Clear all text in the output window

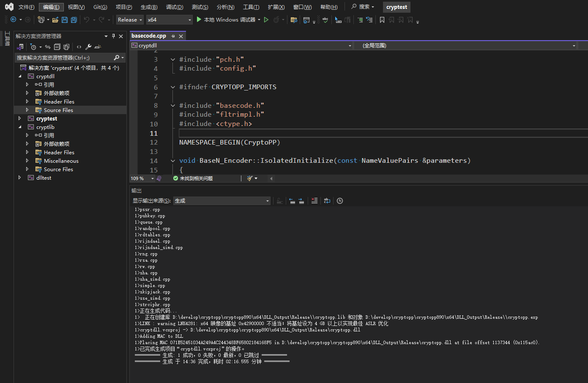pyautogui.click(x=315, y=201)
